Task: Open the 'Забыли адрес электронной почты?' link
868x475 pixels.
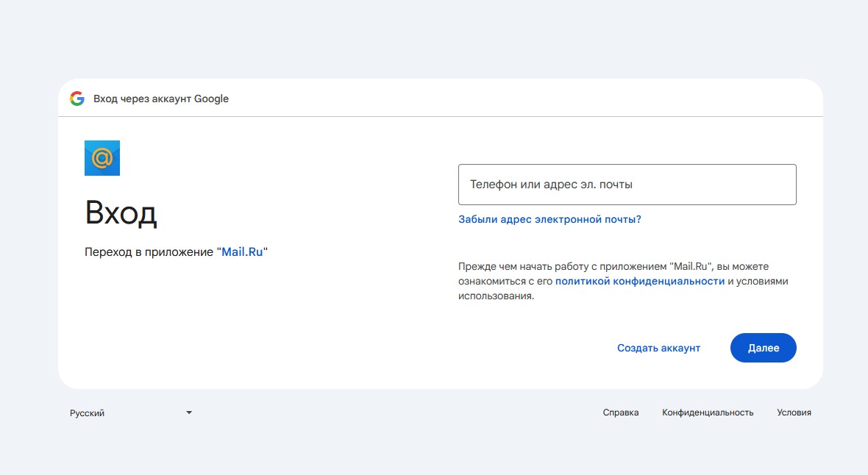Action: (x=549, y=219)
